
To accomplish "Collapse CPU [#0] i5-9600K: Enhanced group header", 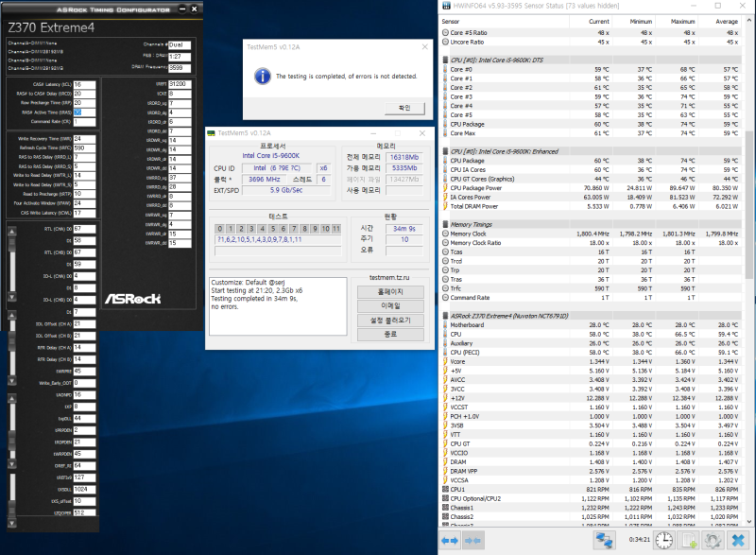I will (445, 151).
